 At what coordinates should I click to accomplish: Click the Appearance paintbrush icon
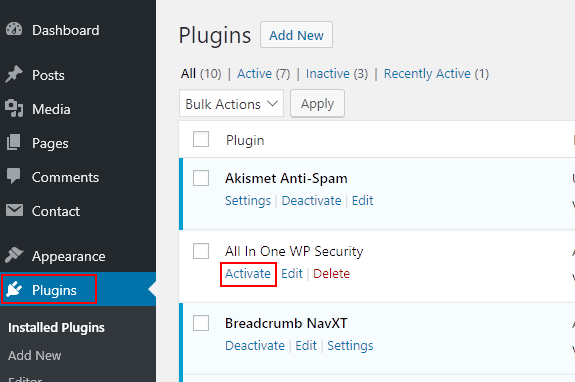tap(14, 255)
